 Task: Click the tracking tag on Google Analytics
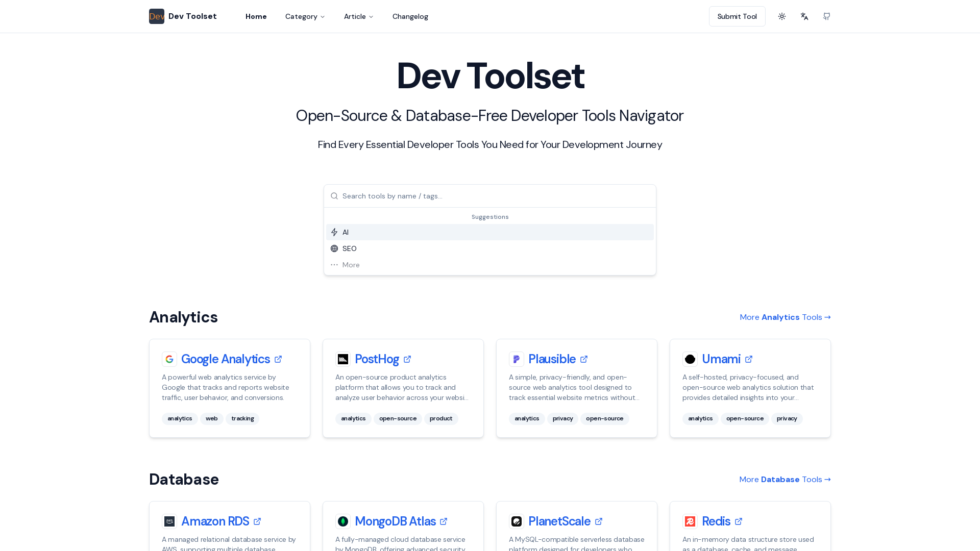click(242, 419)
